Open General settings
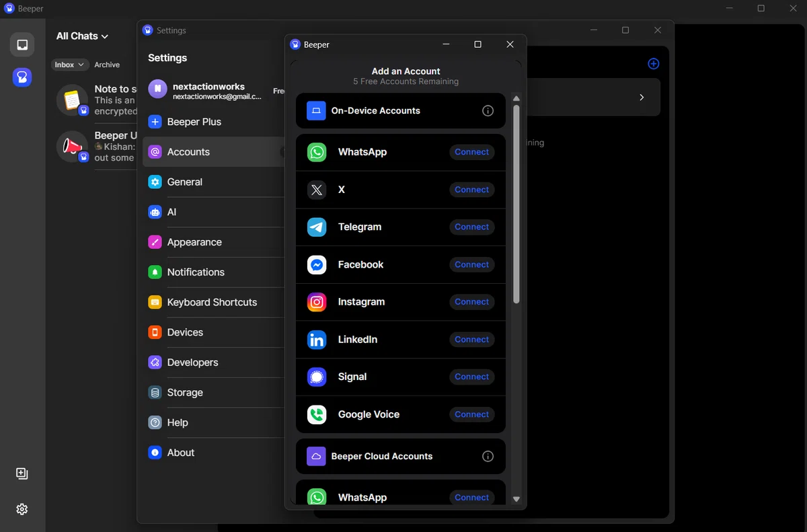Screen dimensions: 807x532 213,182
